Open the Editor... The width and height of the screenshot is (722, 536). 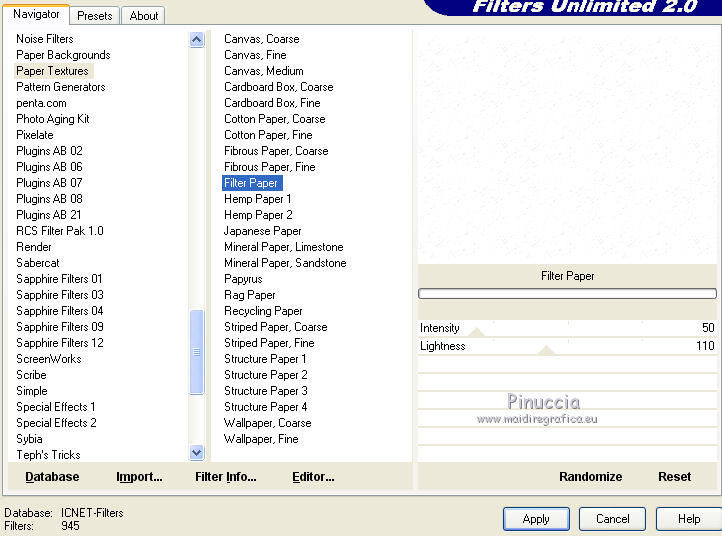pos(313,477)
